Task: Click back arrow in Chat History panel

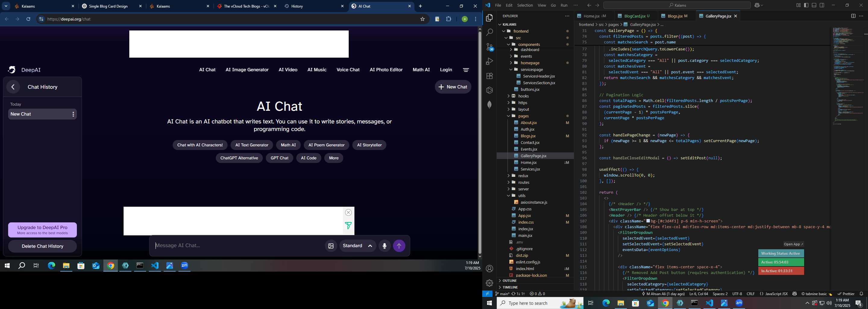Action: tap(13, 87)
